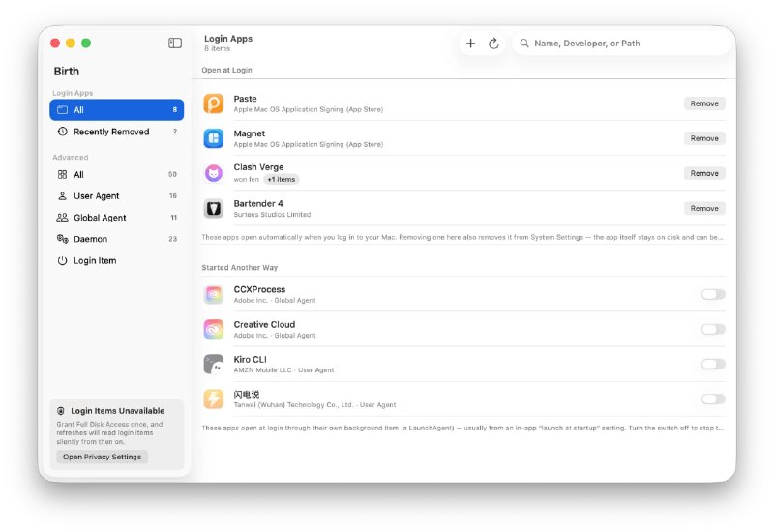Click AMZN Mobile LLC developer text
Viewport: 774px width, 532px height.
262,370
